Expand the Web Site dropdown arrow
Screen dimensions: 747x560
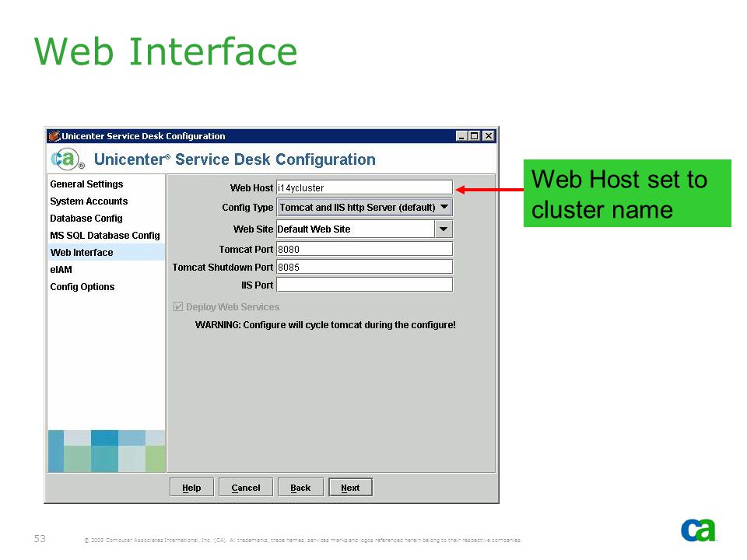click(444, 229)
